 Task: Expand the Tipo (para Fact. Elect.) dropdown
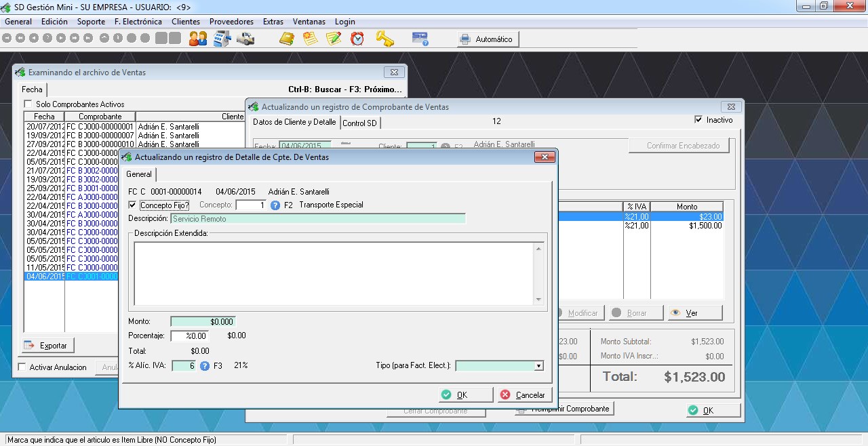pyautogui.click(x=538, y=366)
